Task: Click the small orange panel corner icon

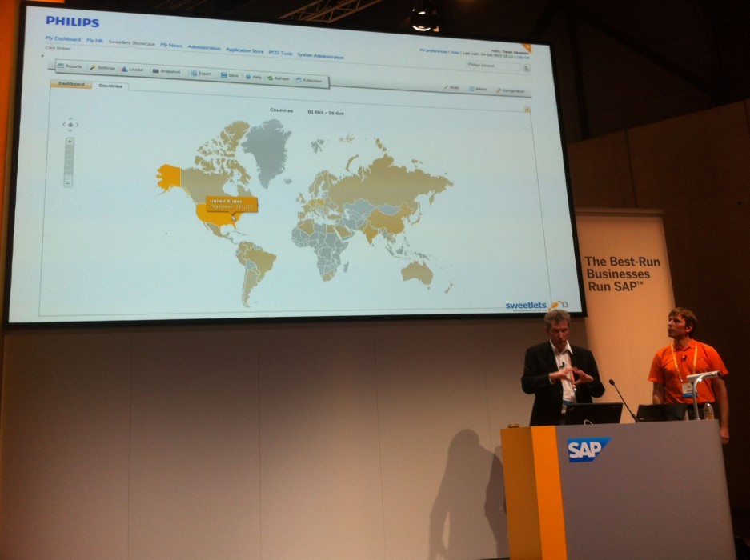Action: coord(527,109)
